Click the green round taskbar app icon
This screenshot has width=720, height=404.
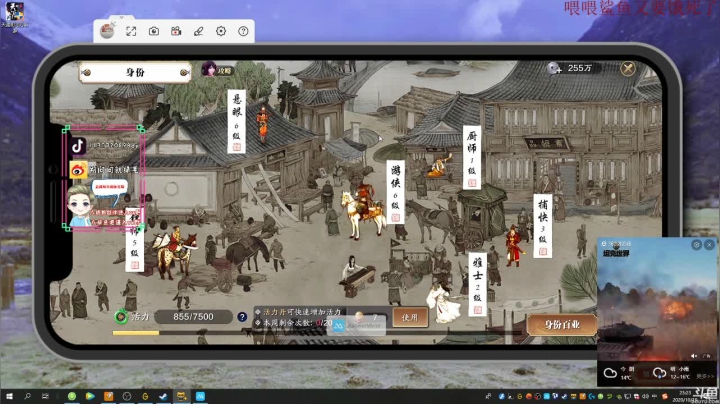click(72, 396)
